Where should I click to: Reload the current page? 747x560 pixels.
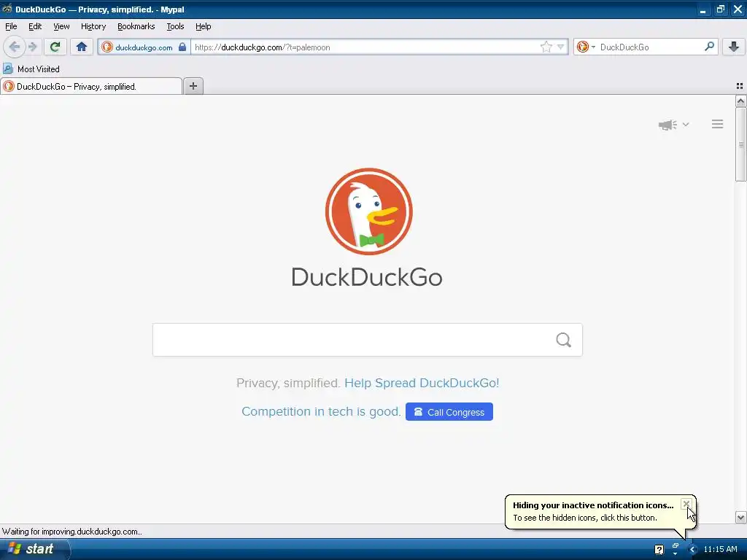click(55, 47)
